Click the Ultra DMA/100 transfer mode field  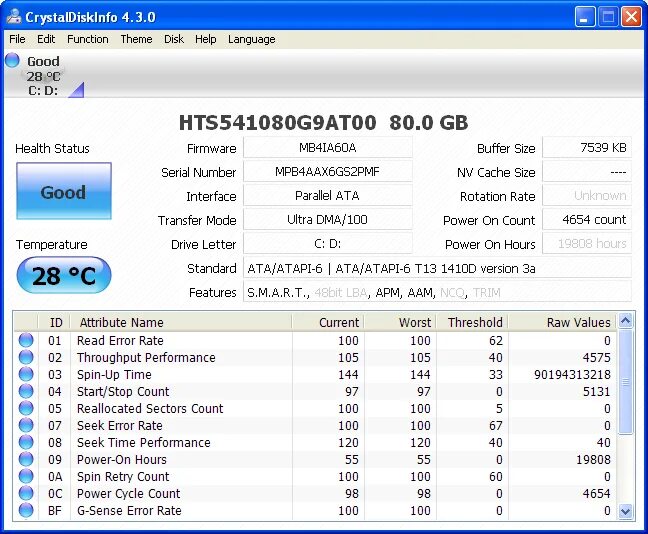(x=328, y=219)
